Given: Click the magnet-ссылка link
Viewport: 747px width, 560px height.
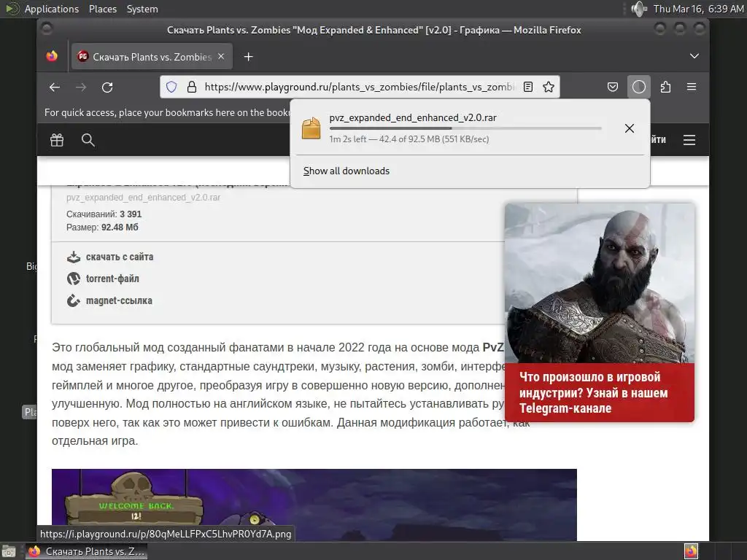Looking at the screenshot, I should pos(119,300).
